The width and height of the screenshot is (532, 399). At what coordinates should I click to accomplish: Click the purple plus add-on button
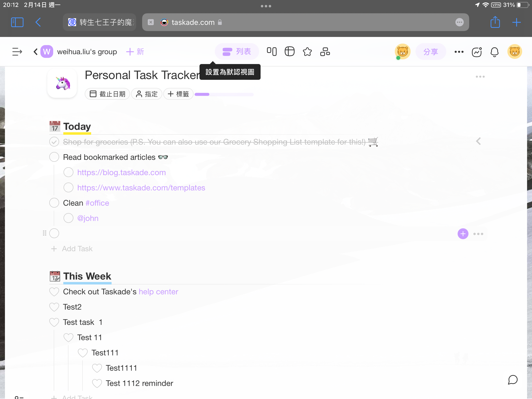tap(463, 234)
